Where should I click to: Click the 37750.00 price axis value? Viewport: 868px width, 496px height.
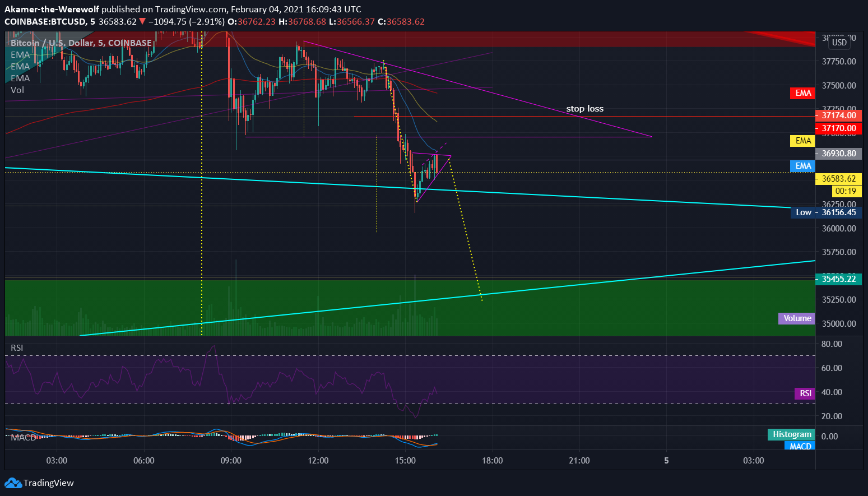pyautogui.click(x=839, y=62)
